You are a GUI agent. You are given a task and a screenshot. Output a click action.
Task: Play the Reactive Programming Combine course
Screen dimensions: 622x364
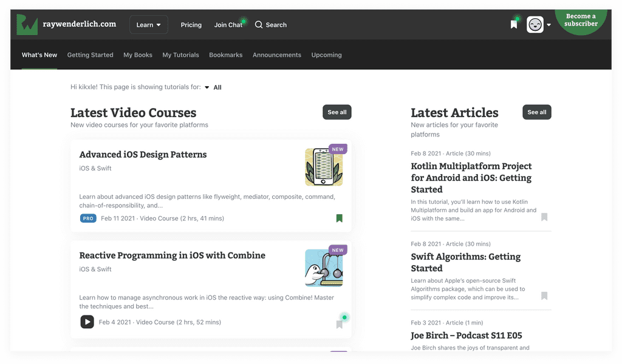(87, 322)
